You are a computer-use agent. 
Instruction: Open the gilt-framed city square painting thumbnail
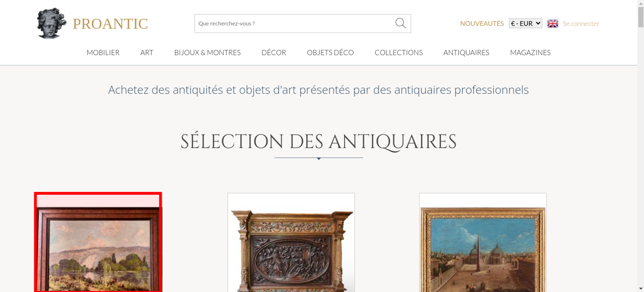[483, 242]
